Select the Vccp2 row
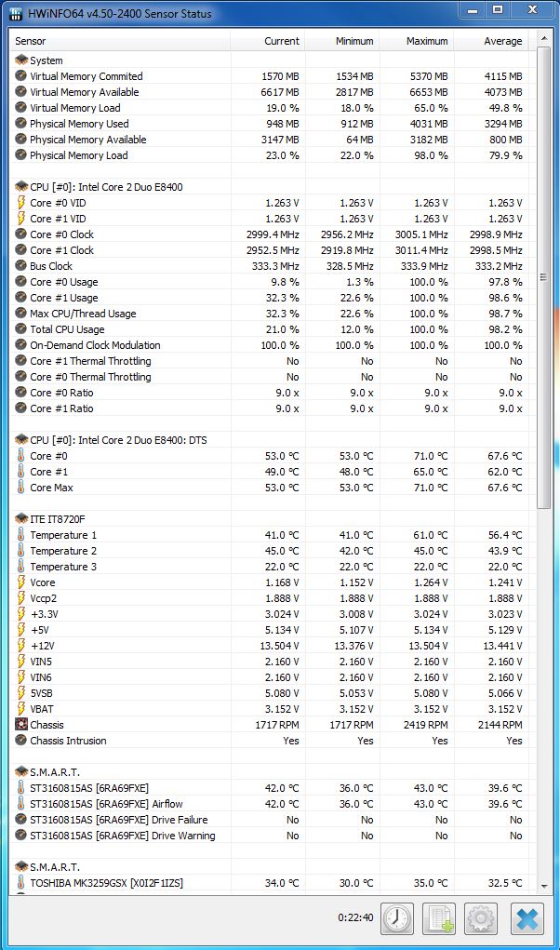The image size is (560, 950). 270,598
